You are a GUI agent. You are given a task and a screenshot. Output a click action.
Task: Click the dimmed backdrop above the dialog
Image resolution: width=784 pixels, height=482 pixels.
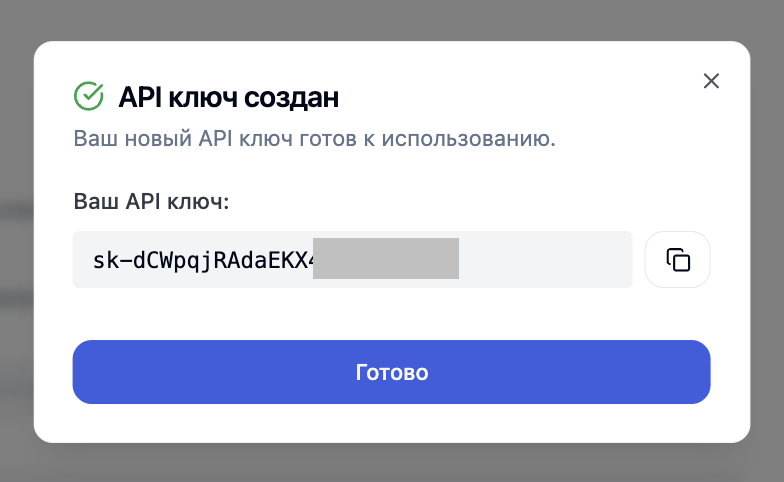[392, 18]
